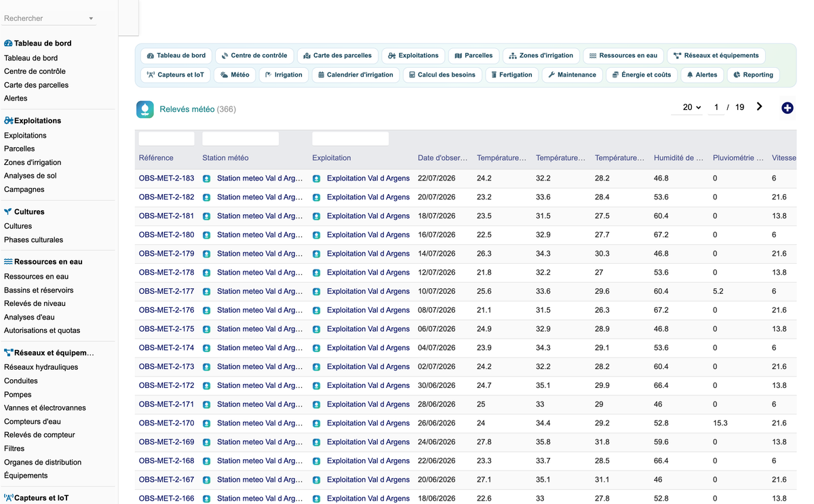
Task: Open Reporting toolbar button
Action: [754, 75]
